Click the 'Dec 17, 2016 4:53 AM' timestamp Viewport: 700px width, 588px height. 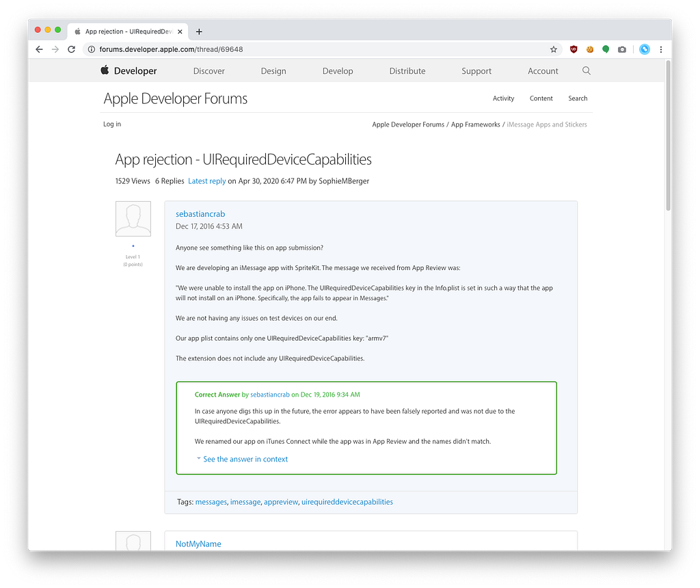point(209,226)
